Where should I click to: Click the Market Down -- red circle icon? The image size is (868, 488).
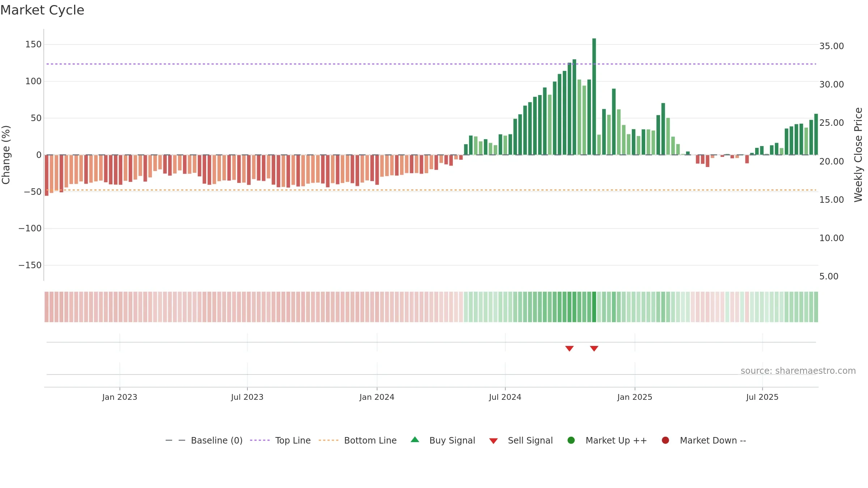(x=665, y=440)
